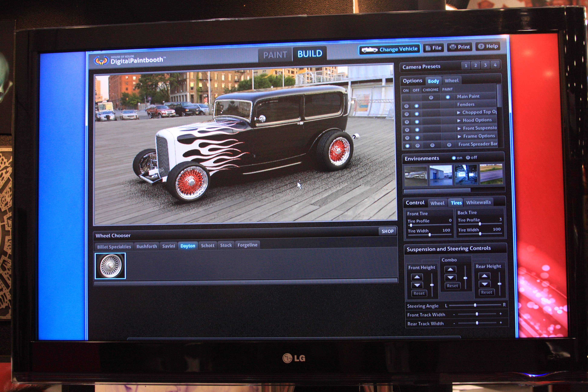
Task: Select camera preset 2
Action: [475, 65]
